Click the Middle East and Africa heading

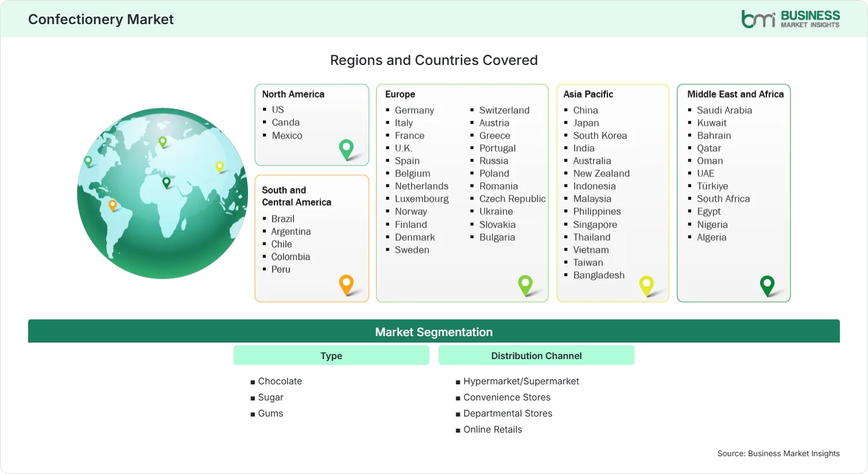[x=735, y=94]
